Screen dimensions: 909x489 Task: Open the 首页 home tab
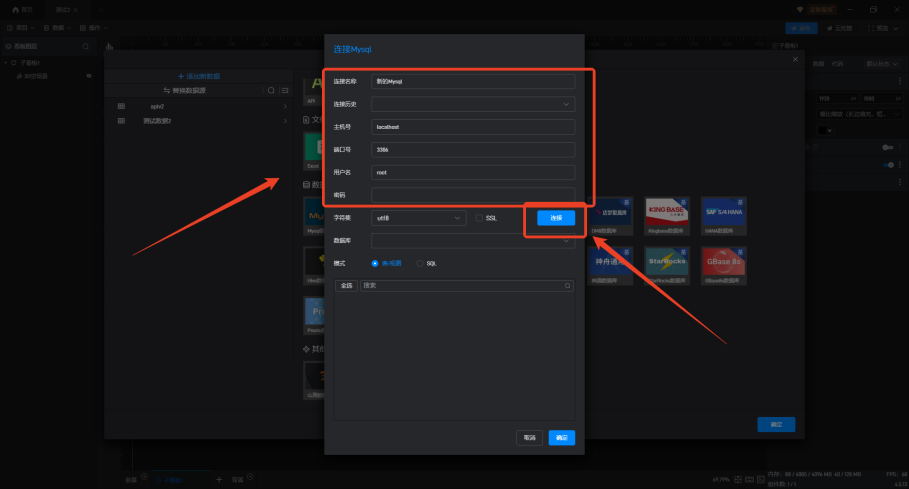(x=22, y=9)
